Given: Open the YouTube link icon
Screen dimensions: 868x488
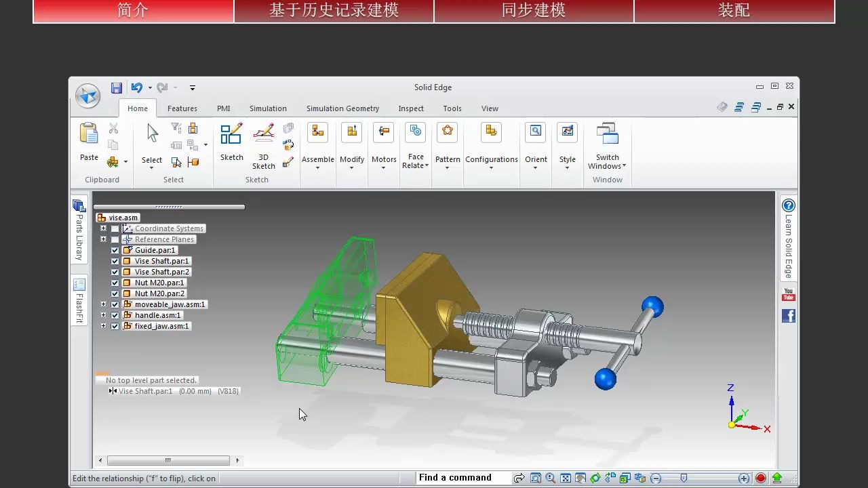Looking at the screenshot, I should 788,294.
